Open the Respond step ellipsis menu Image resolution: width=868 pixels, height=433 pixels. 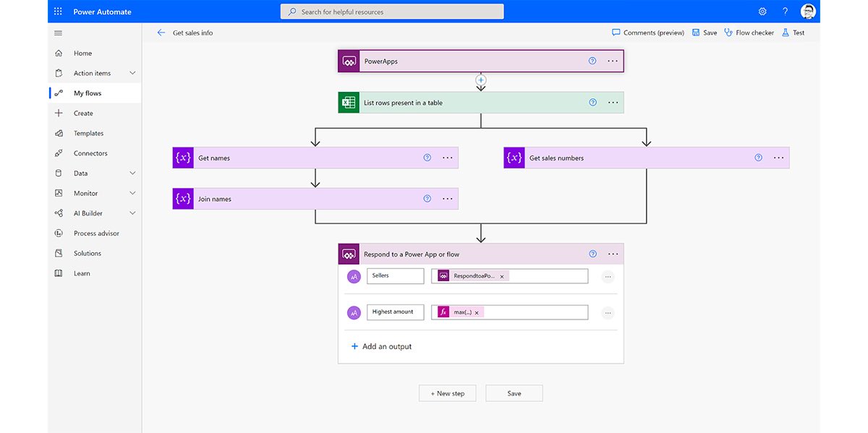coord(613,254)
